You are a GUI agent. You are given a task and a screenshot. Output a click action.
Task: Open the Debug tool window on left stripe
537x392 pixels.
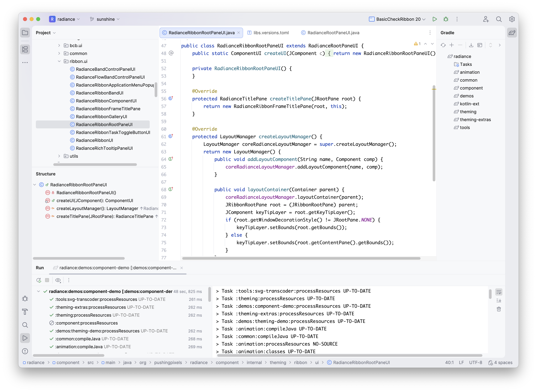pos(25,299)
